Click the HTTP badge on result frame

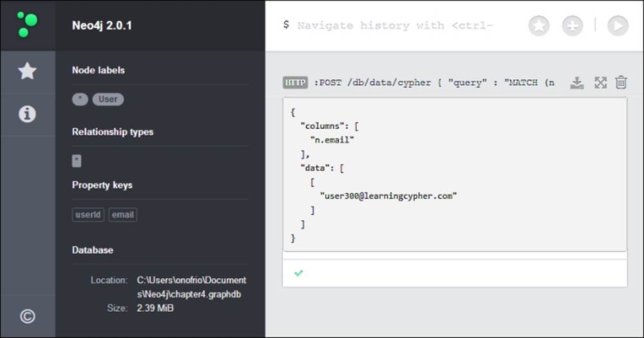(296, 83)
